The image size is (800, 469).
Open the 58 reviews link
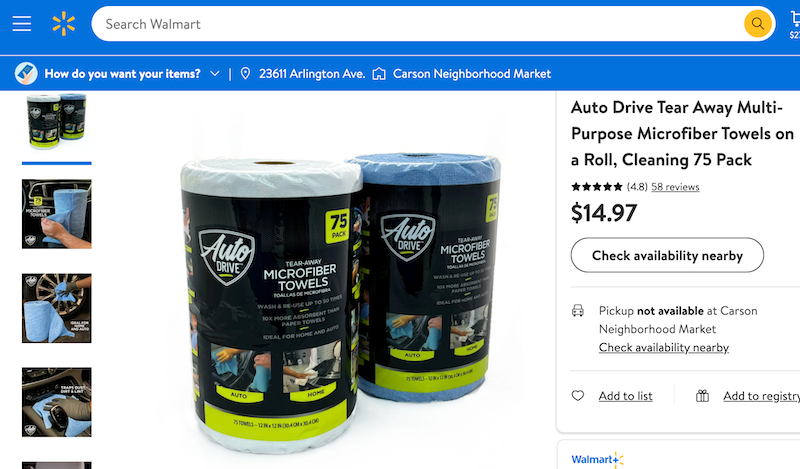(x=675, y=187)
